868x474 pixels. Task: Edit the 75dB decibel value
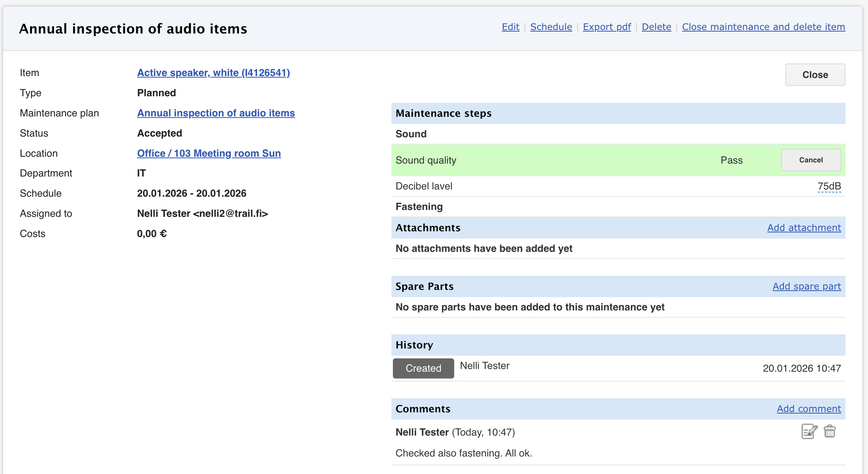[x=829, y=186]
